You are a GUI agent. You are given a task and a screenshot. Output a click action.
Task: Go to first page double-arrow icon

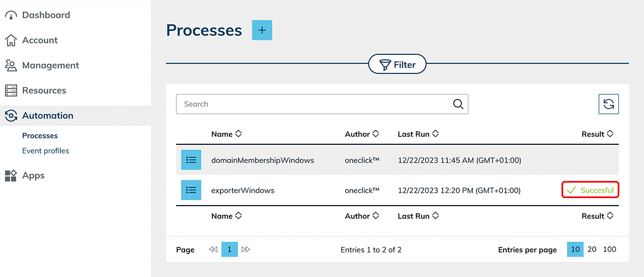(213, 250)
